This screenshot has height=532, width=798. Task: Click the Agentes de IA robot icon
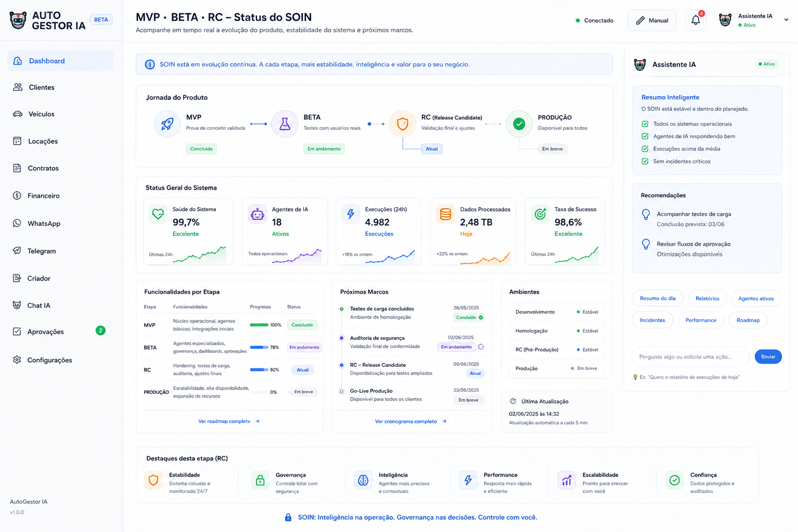257,214
